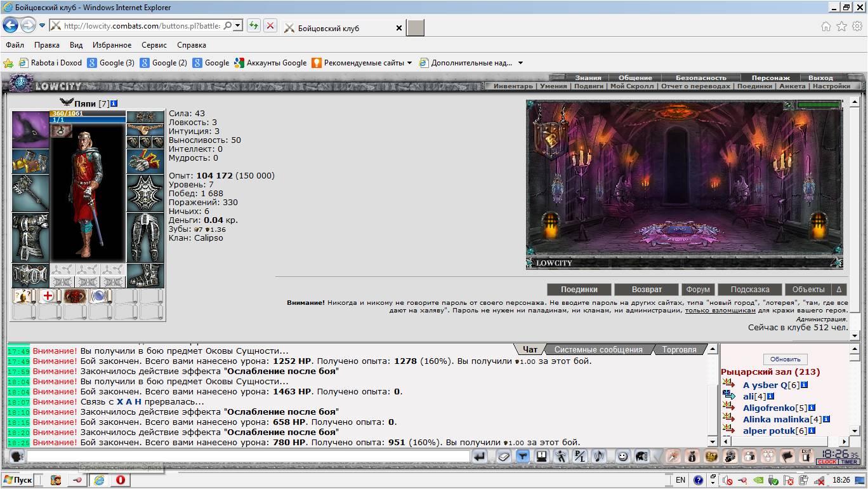The height and width of the screenshot is (489, 868).
Task: Click the chat message input field
Action: click(248, 456)
